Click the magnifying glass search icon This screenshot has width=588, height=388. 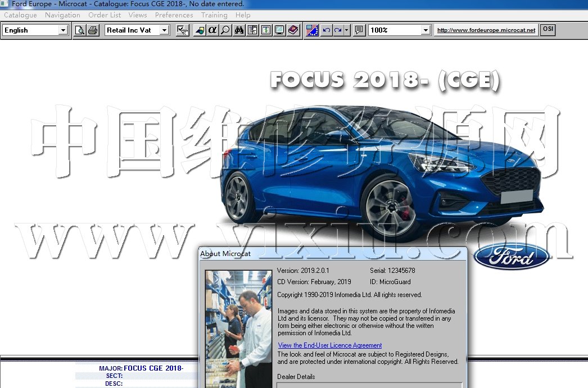point(225,30)
